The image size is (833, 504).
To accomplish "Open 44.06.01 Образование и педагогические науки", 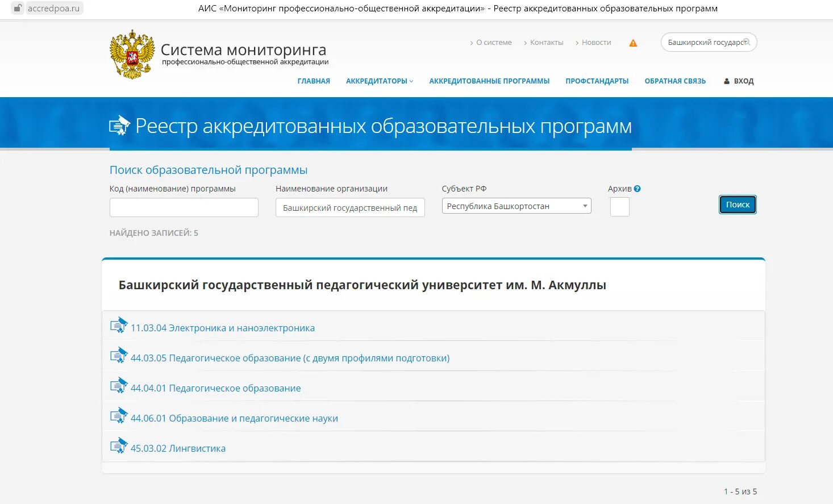I will [234, 418].
